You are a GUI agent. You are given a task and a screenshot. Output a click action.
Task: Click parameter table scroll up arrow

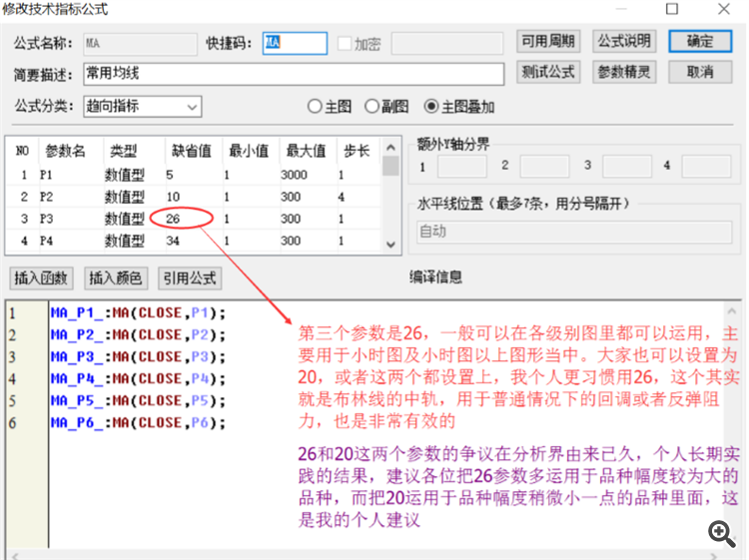pyautogui.click(x=390, y=148)
